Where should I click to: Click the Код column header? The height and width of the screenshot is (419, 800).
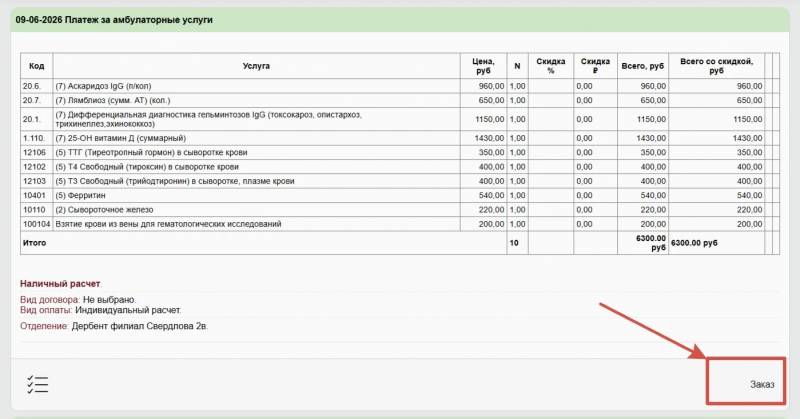click(37, 66)
